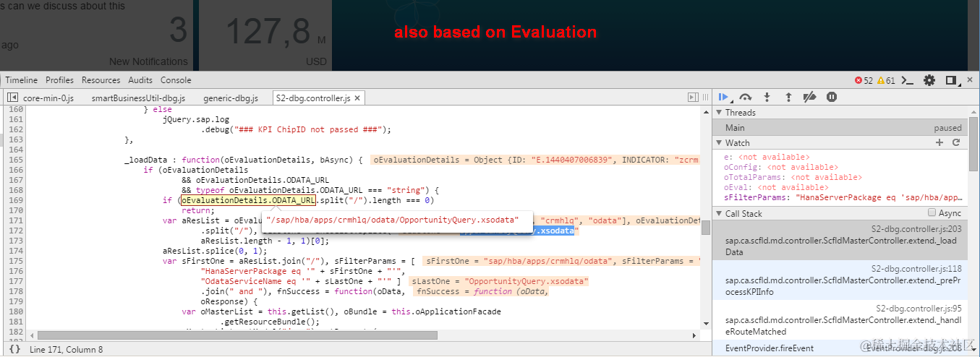Click vertical scrollbar of code editor

point(706,228)
